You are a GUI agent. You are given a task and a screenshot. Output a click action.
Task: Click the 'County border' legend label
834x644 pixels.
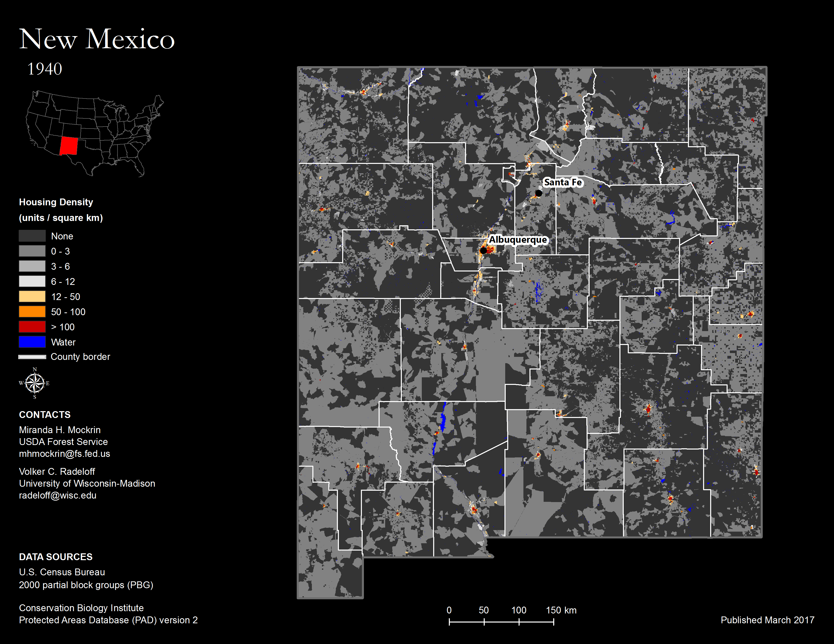[81, 357]
